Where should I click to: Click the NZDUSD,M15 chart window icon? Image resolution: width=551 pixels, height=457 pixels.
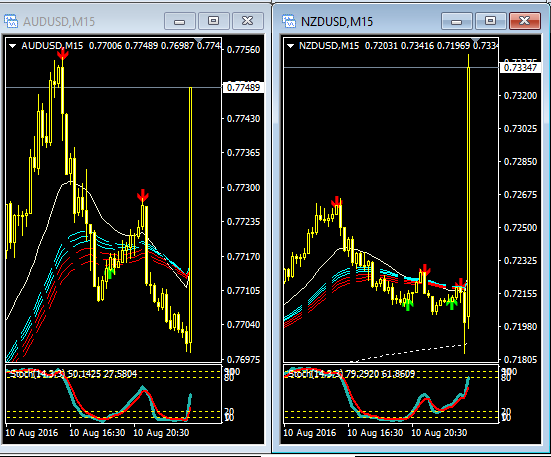click(x=289, y=21)
